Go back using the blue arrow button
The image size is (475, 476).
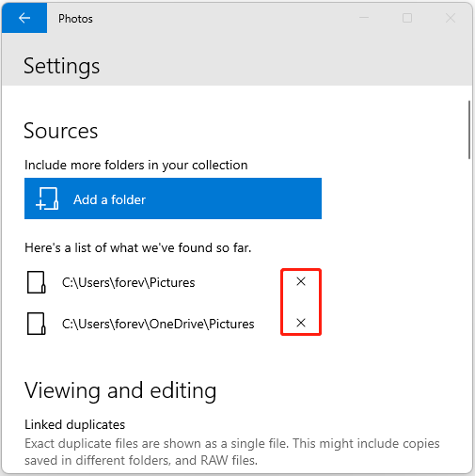point(24,18)
